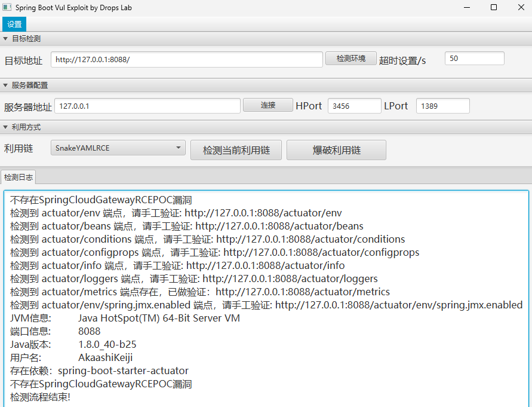Focus the LPort field showing 1389

click(443, 106)
